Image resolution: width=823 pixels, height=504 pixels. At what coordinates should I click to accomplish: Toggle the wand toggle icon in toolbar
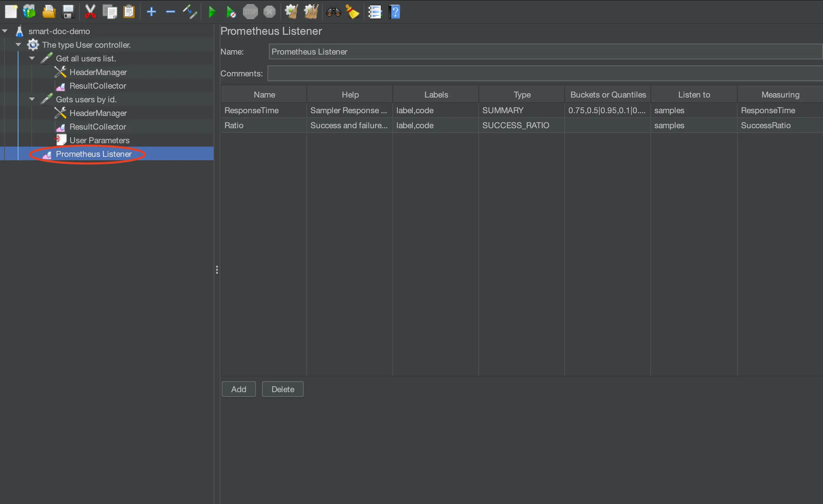(190, 12)
